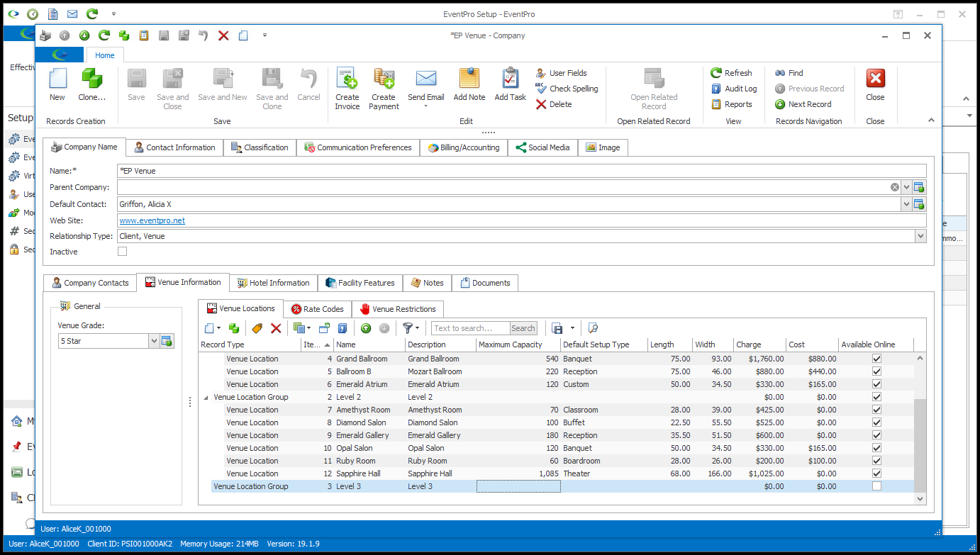Toggle Available Online for Sapphire Hall
The height and width of the screenshot is (555, 980).
tap(876, 473)
